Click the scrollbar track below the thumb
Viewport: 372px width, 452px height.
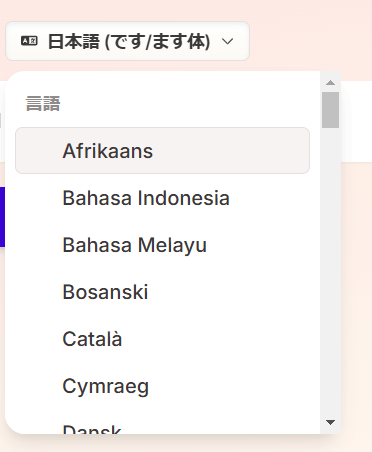point(330,272)
